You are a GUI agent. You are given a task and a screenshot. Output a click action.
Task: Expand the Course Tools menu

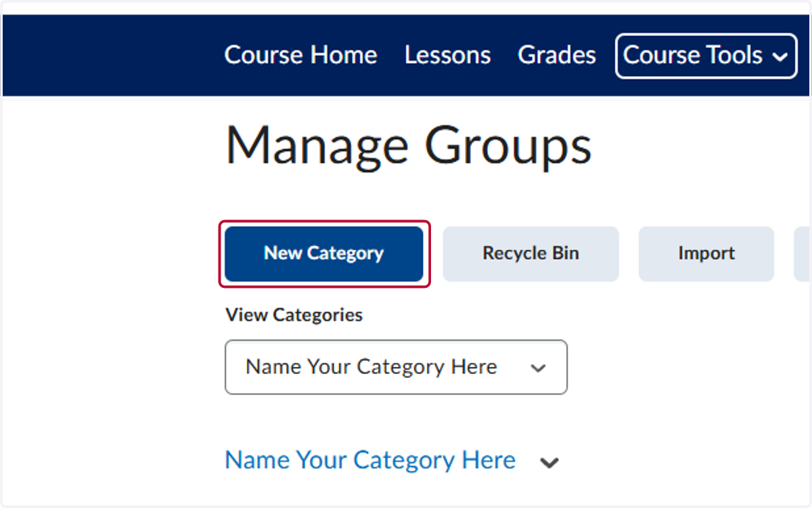(706, 56)
